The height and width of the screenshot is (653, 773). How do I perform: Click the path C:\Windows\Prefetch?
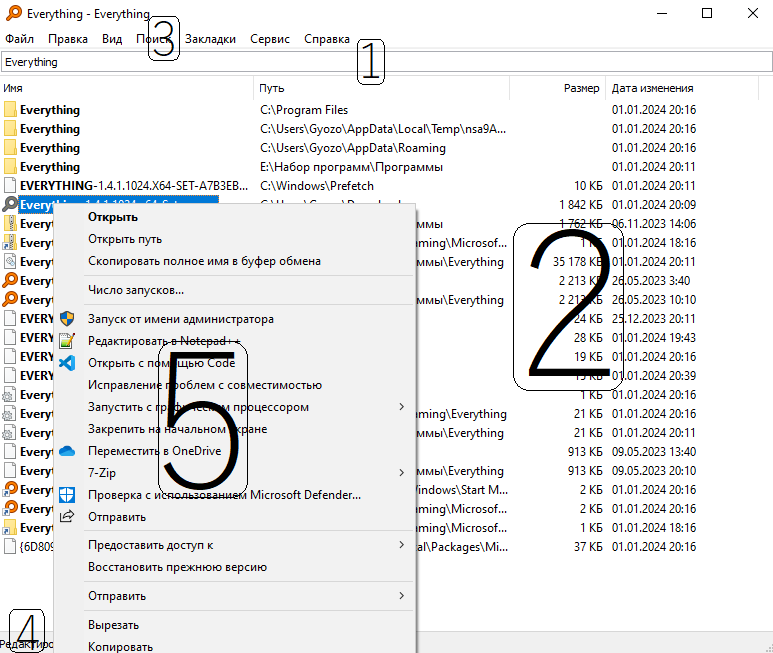coord(317,186)
